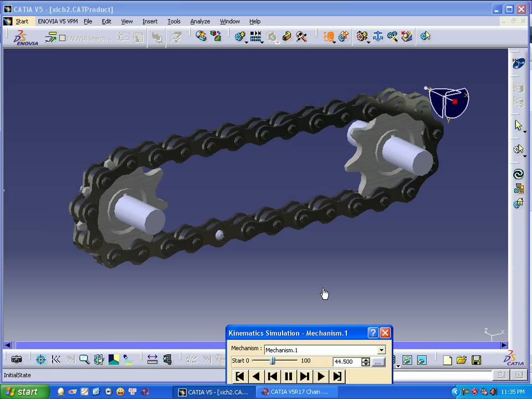Click the gear-with-cursor icon in right toolbar

[519, 149]
